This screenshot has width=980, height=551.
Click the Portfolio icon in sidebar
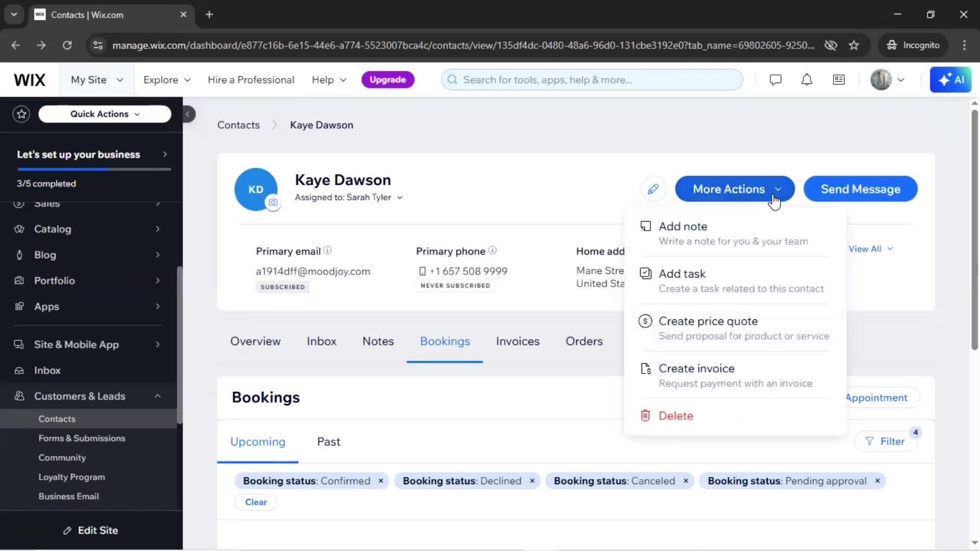(19, 281)
